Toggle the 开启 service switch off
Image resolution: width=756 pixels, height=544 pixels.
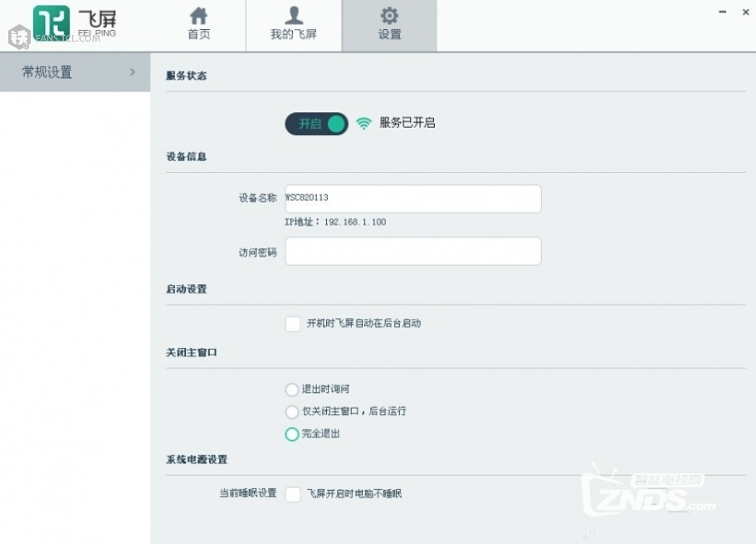316,124
